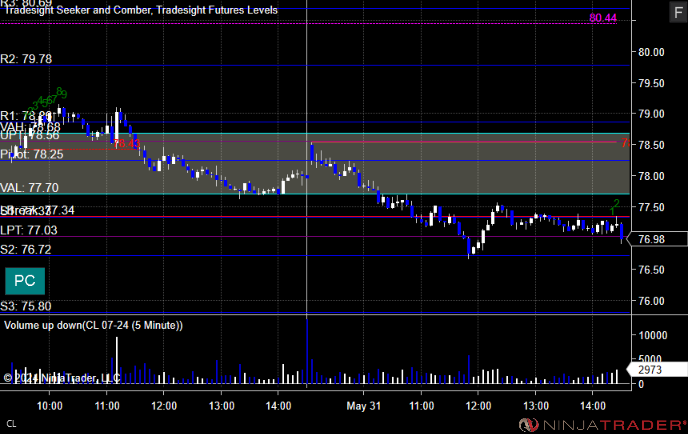This screenshot has width=688, height=434.
Task: Click the CL instrument label at bottom left
Action: (x=11, y=424)
